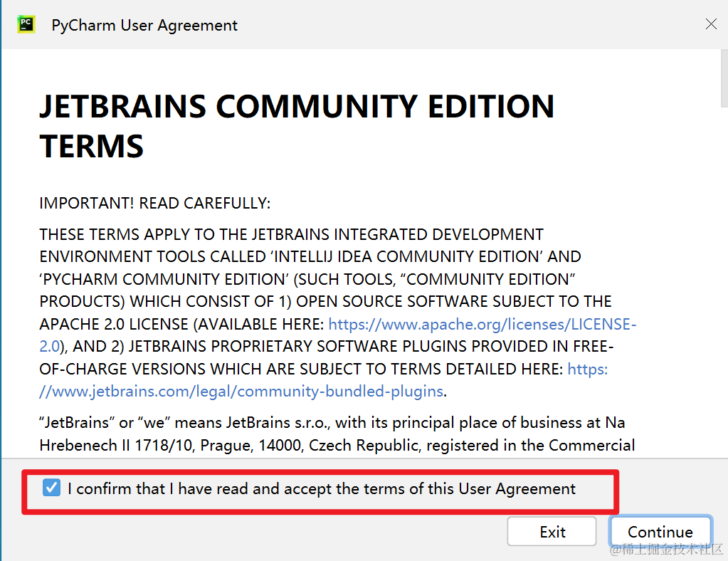Uncheck the user agreement confirmation checkbox
The image size is (728, 561).
(51, 488)
